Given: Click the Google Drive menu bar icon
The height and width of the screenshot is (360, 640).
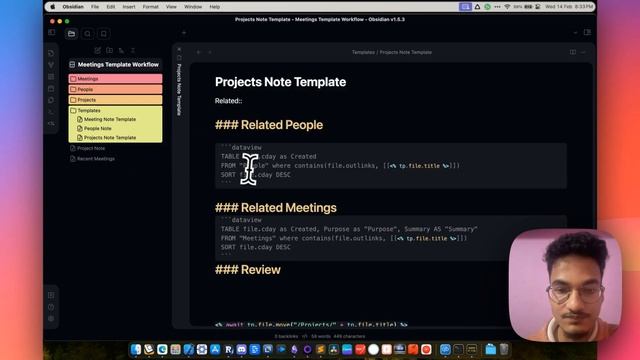Looking at the screenshot, I should pos(477,7).
